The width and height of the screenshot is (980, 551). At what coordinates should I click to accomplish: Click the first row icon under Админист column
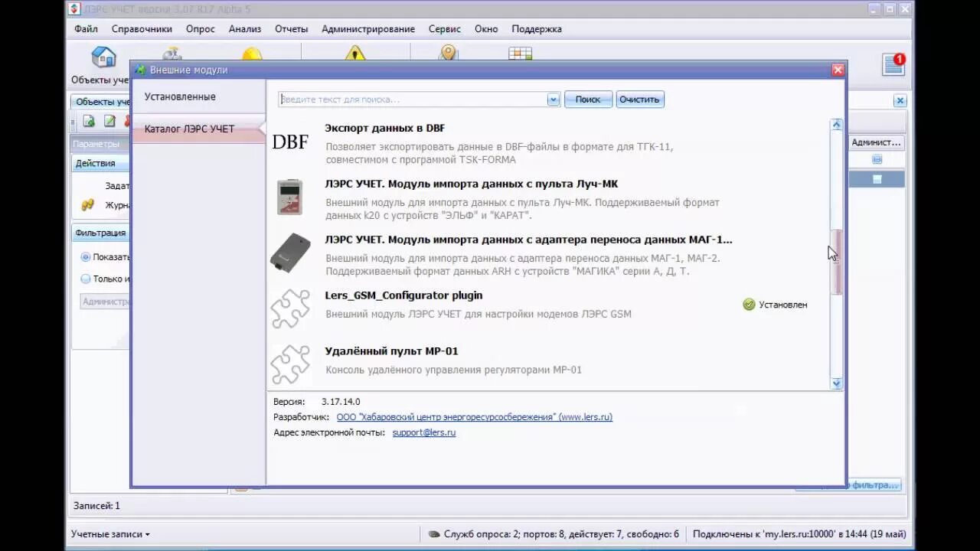tap(877, 159)
